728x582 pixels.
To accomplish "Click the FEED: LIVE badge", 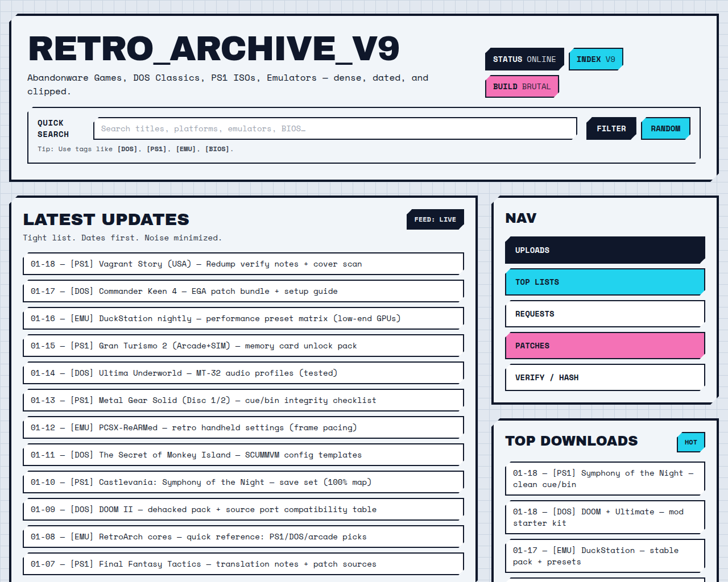I will tap(435, 219).
